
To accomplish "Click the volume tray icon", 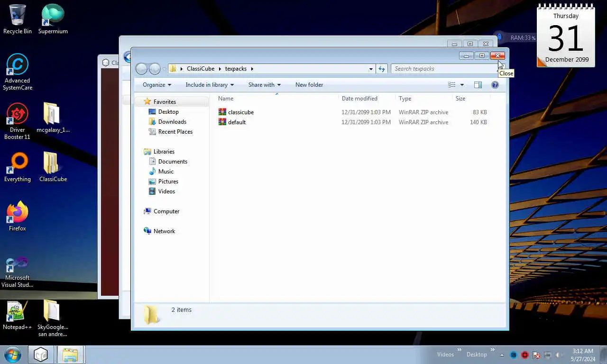I will click(559, 355).
